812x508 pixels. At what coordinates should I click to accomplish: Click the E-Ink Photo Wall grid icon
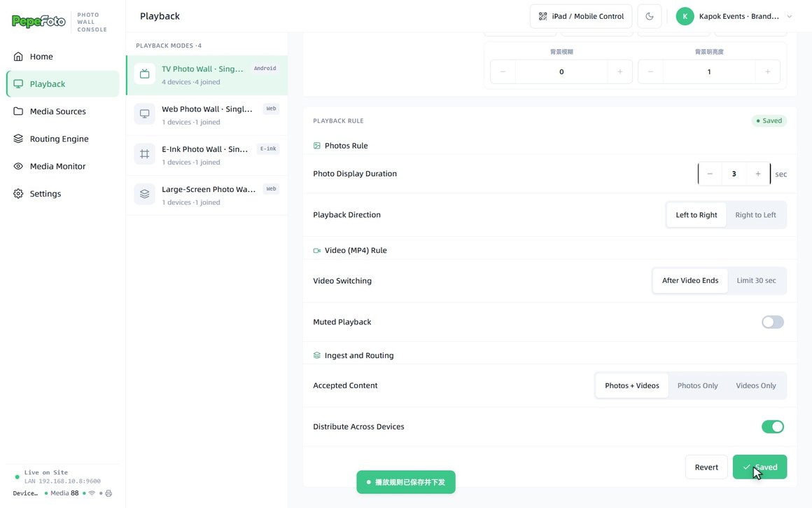[144, 154]
